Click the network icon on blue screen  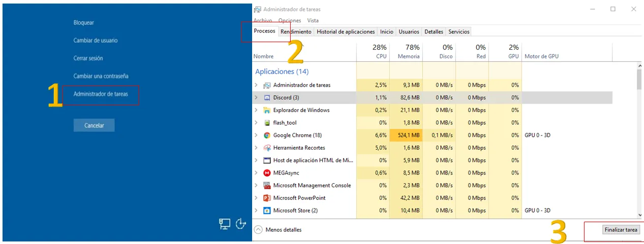click(225, 224)
